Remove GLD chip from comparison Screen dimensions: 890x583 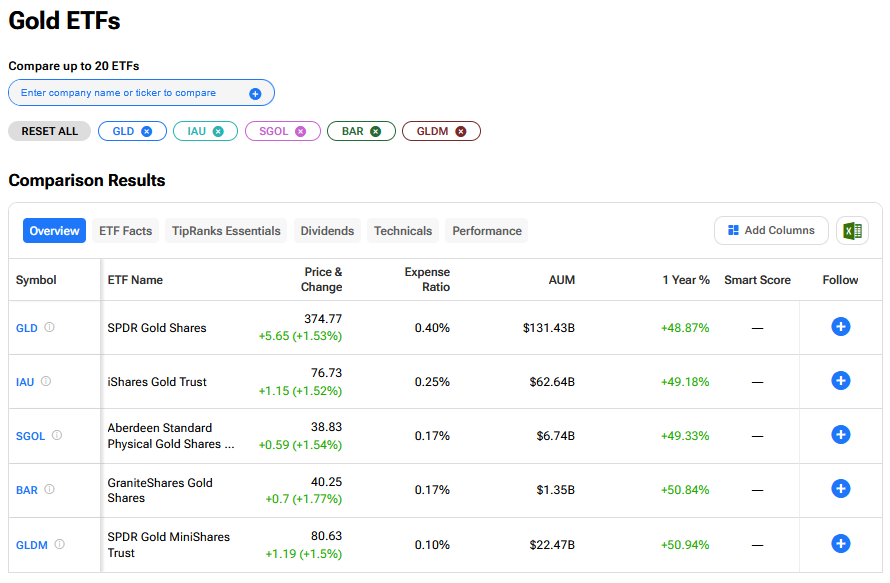point(147,131)
